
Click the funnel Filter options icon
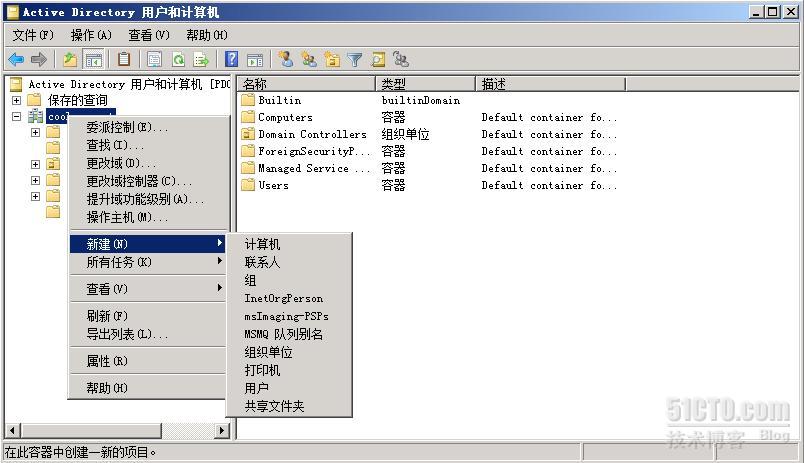point(354,59)
